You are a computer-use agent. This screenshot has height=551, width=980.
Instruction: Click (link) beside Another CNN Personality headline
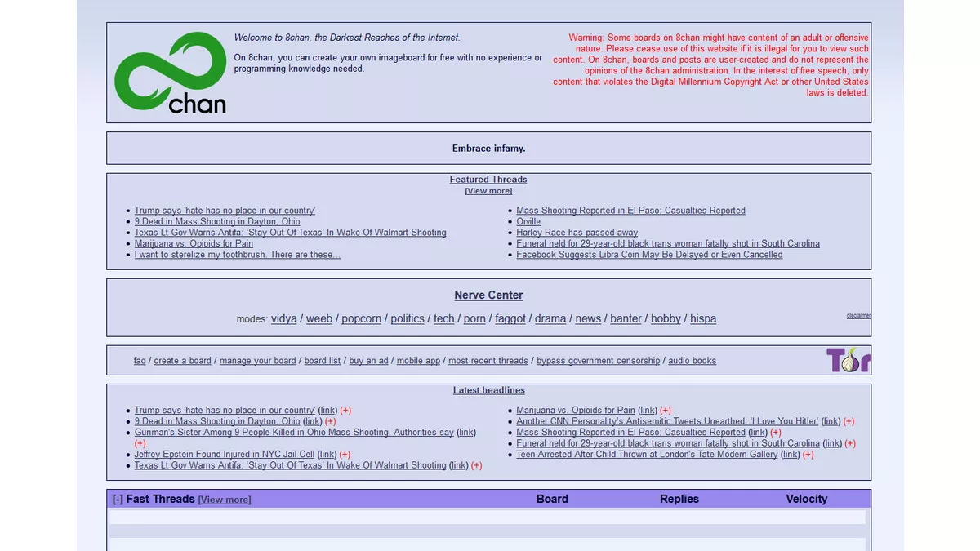tap(831, 422)
